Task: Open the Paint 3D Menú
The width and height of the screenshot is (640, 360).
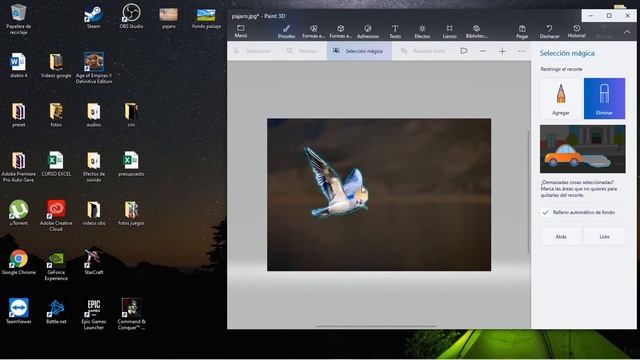Action: (241, 31)
